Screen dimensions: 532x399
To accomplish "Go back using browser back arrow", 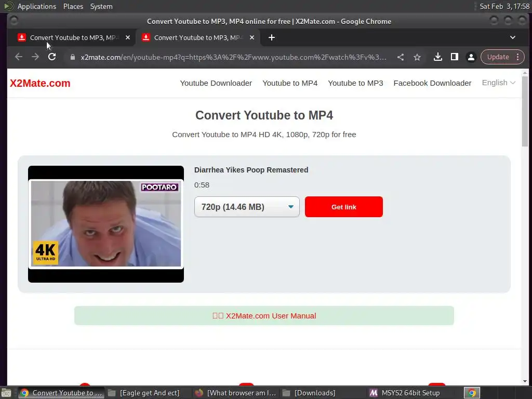I will [19, 57].
